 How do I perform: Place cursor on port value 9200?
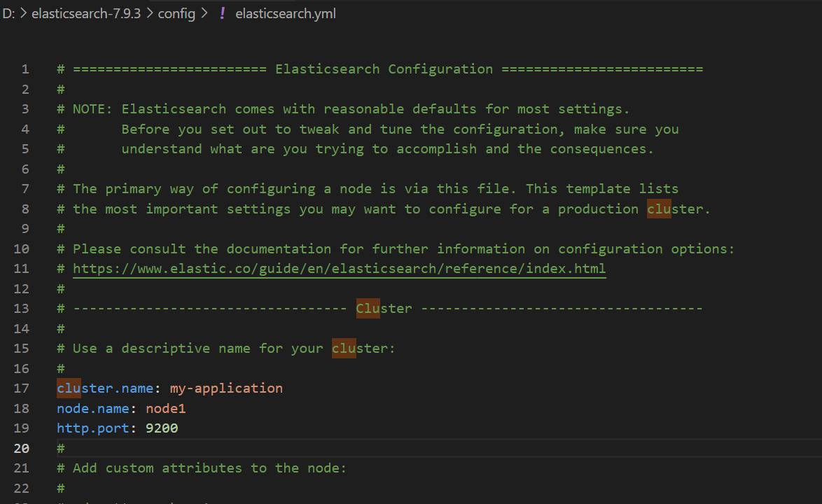pos(162,428)
